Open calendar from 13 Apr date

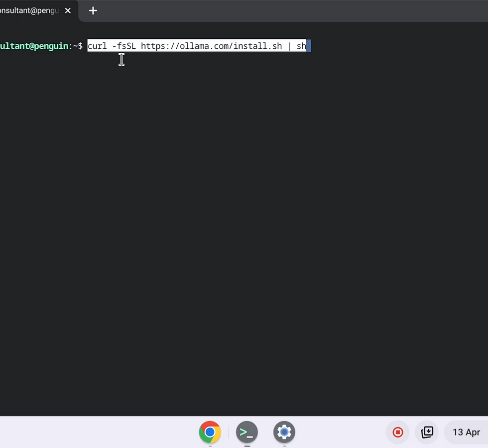coord(466,432)
